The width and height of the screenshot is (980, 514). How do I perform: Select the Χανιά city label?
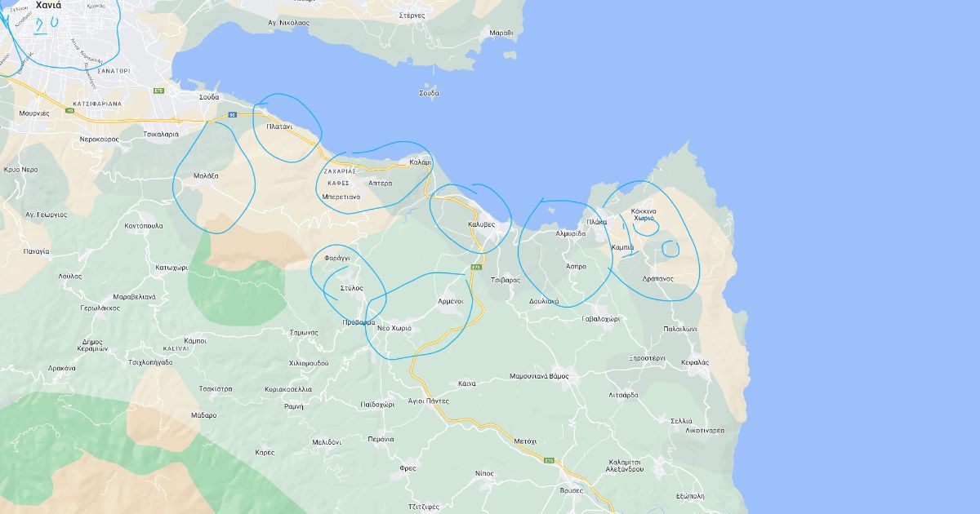(50, 4)
